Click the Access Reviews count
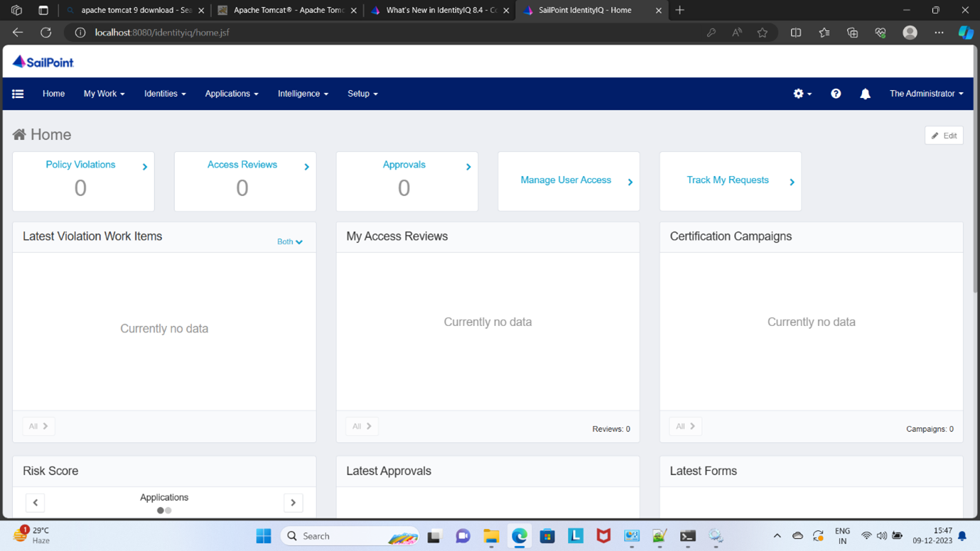The image size is (980, 551). click(x=242, y=187)
